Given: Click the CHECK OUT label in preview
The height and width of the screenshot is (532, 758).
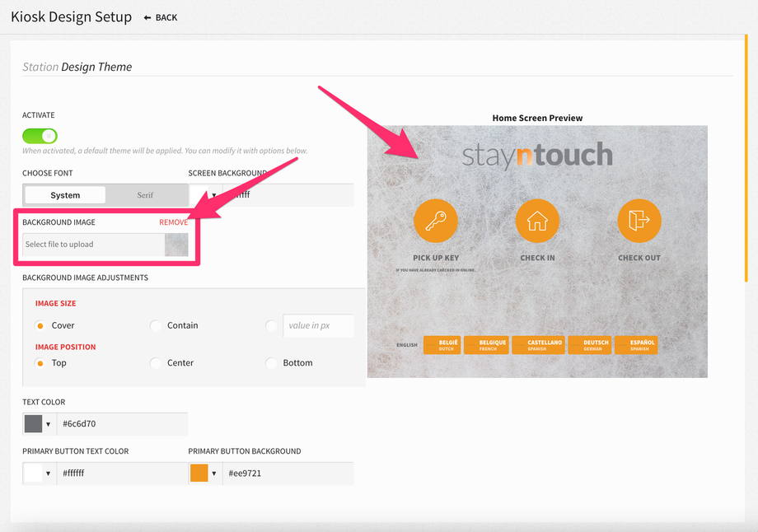Looking at the screenshot, I should (x=639, y=258).
